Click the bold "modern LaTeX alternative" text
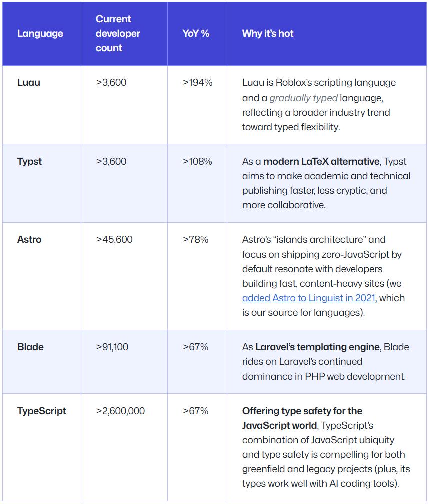Screen dimensions: 429x504 321,161
